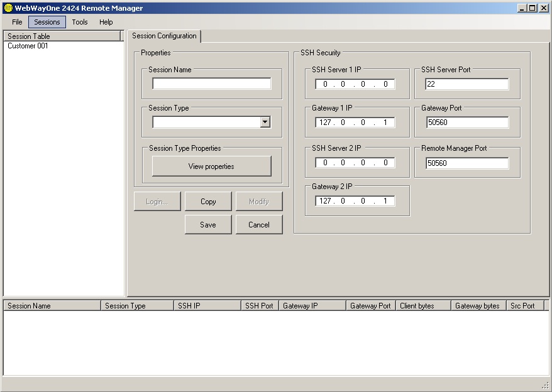The image size is (552, 392).
Task: Sort by Session Type column header
Action: point(137,306)
